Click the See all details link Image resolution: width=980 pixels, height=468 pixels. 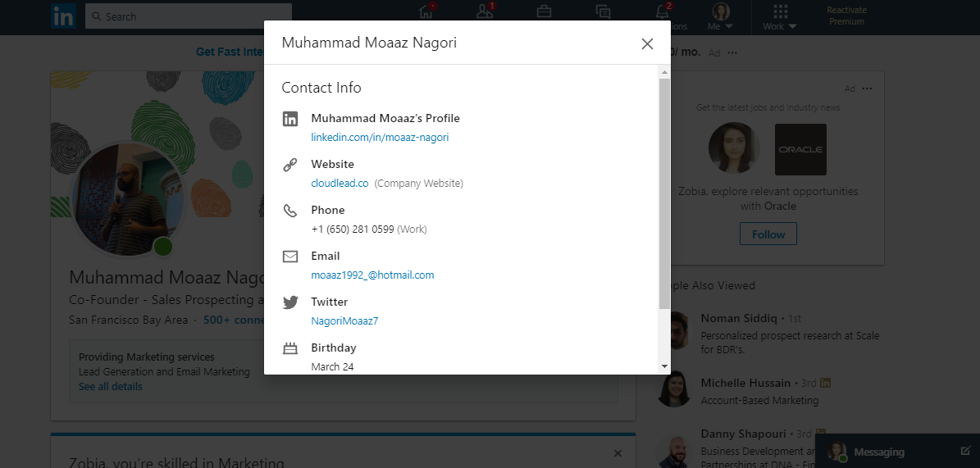tap(111, 387)
